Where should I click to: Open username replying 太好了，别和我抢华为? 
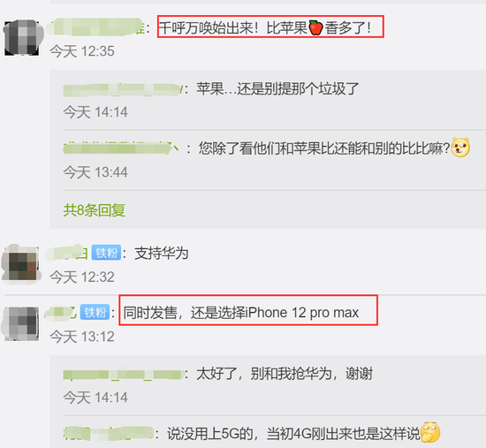pos(123,375)
